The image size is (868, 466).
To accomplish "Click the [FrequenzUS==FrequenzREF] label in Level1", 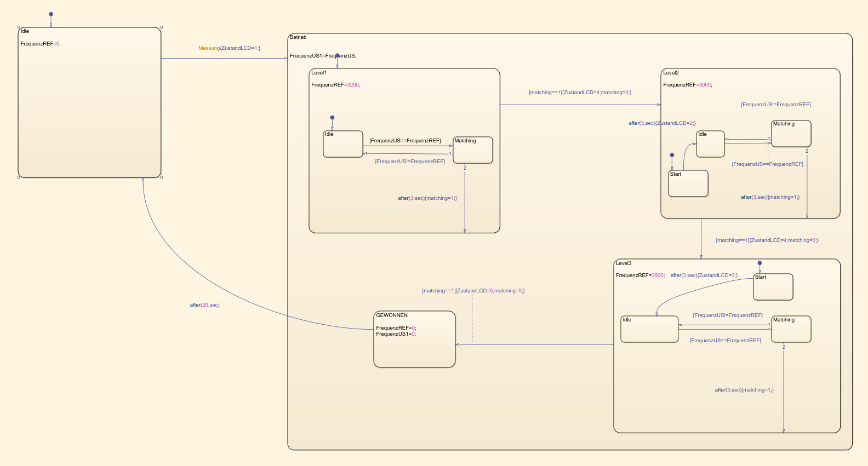I will click(x=405, y=141).
